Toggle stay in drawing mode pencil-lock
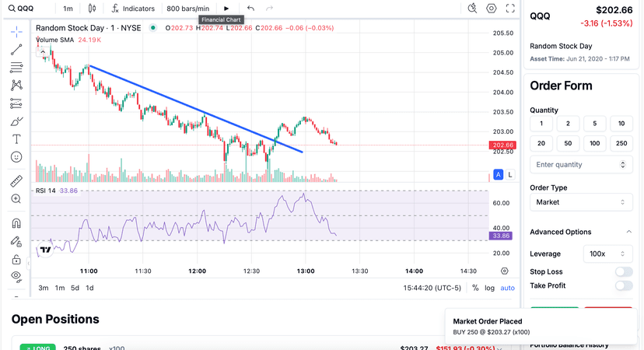This screenshot has height=350, width=644. (x=16, y=242)
